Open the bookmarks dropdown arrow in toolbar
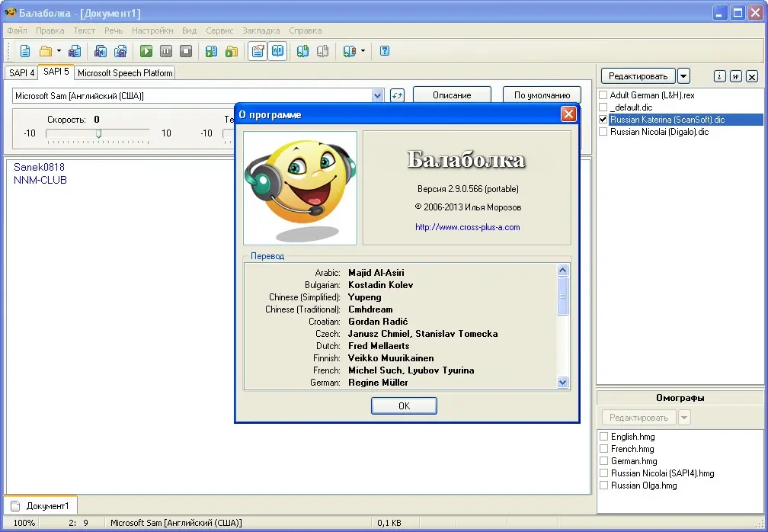Image resolution: width=768 pixels, height=532 pixels. tap(363, 51)
